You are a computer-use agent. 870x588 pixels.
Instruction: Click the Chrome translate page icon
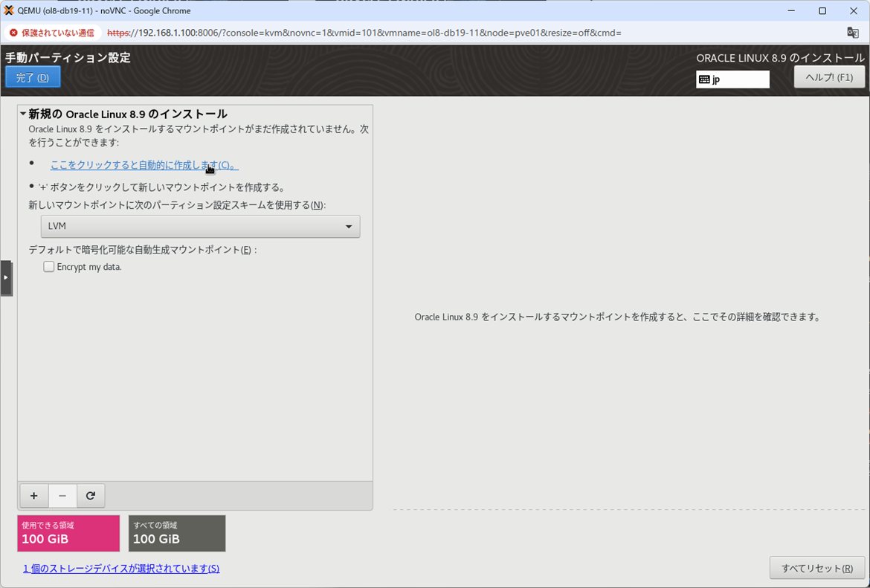(853, 33)
